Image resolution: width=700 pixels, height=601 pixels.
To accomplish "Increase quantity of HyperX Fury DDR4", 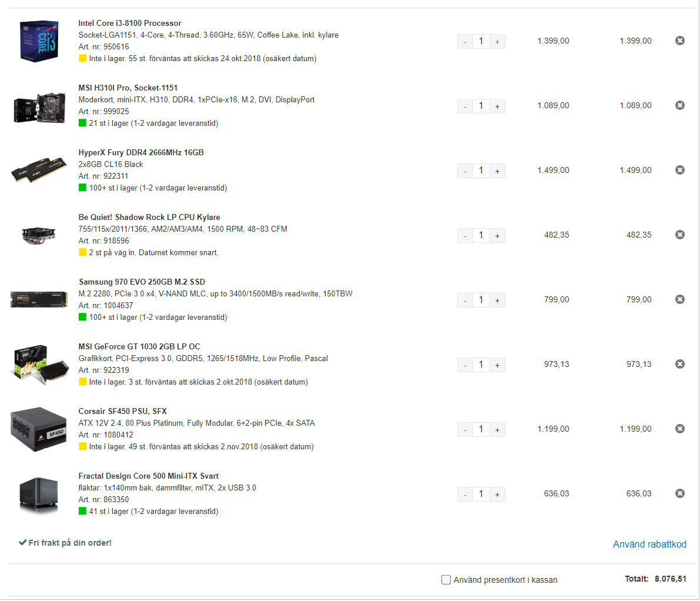I will tap(497, 171).
